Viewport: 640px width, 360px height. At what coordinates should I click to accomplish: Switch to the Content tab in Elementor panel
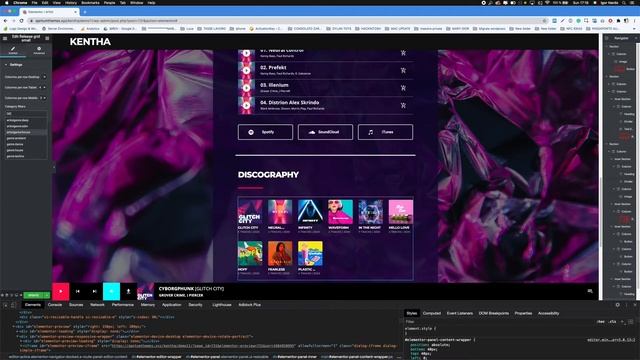point(13,51)
